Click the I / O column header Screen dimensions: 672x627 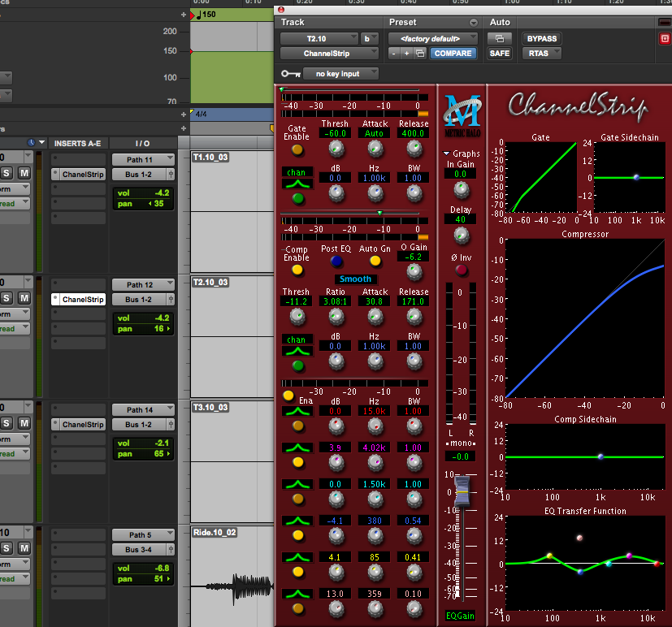pyautogui.click(x=143, y=144)
